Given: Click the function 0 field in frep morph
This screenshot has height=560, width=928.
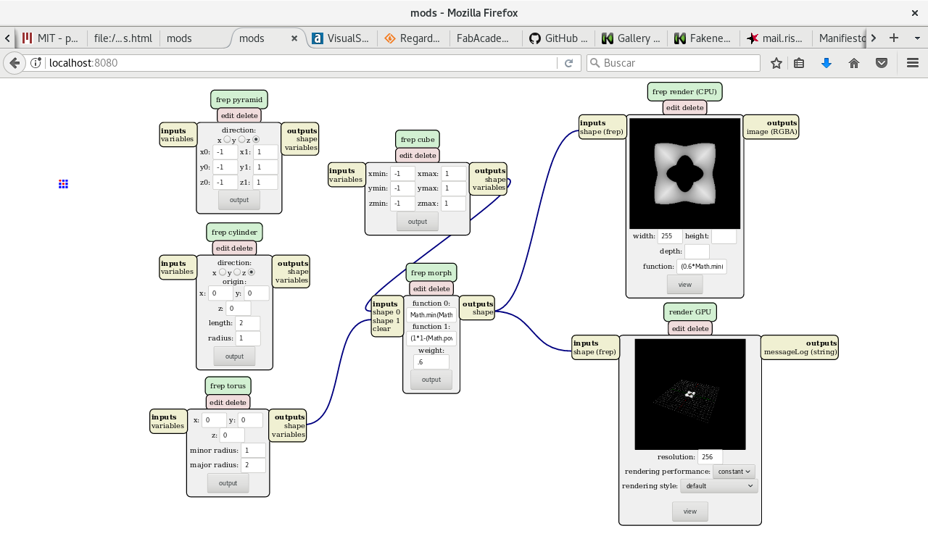Looking at the screenshot, I should pyautogui.click(x=431, y=315).
